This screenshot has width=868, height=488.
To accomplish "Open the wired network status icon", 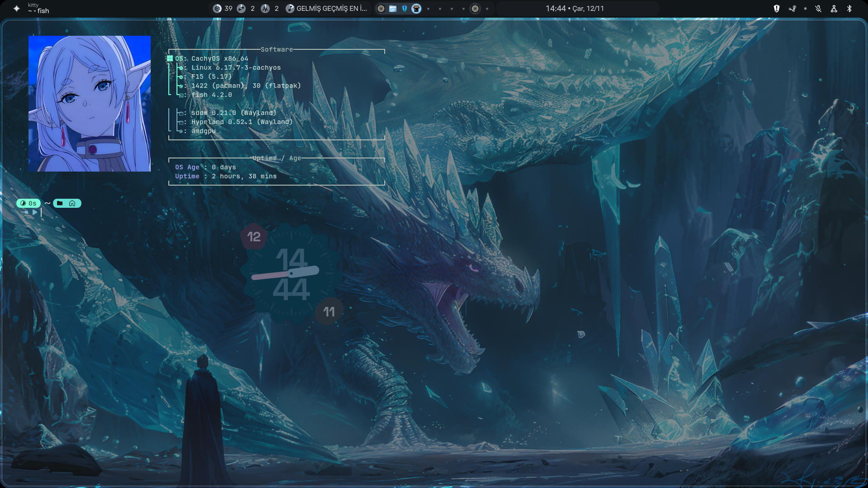I will coord(834,9).
